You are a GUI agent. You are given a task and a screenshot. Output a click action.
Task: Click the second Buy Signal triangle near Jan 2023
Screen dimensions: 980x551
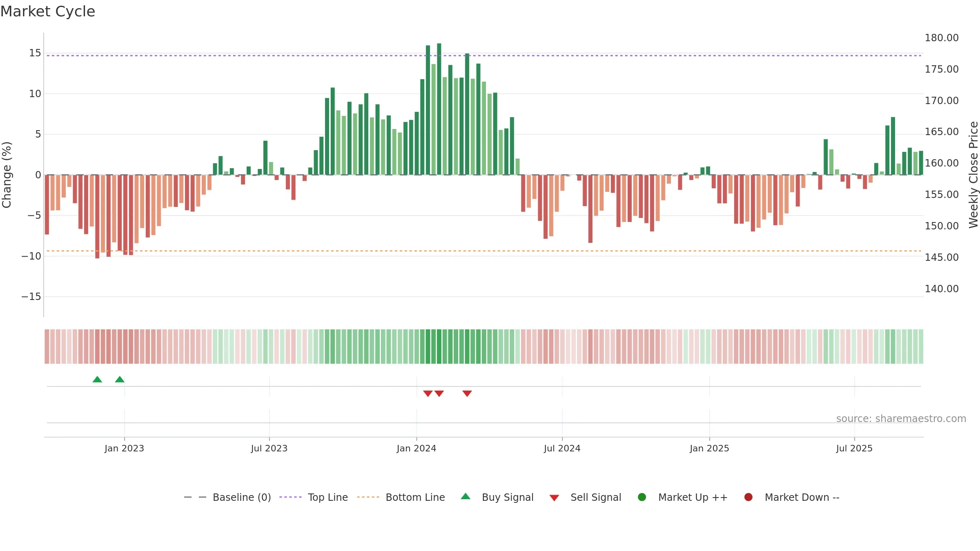coord(120,379)
